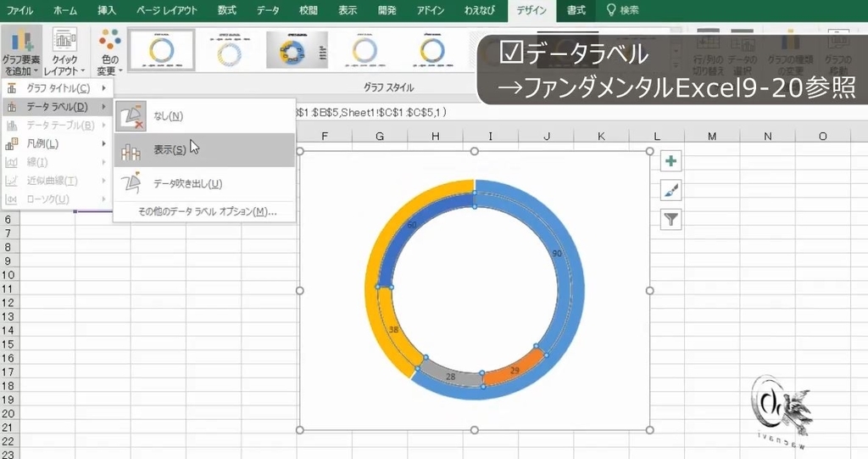
Task: Open the クイックレイアウト dropdown
Action: coord(64,51)
